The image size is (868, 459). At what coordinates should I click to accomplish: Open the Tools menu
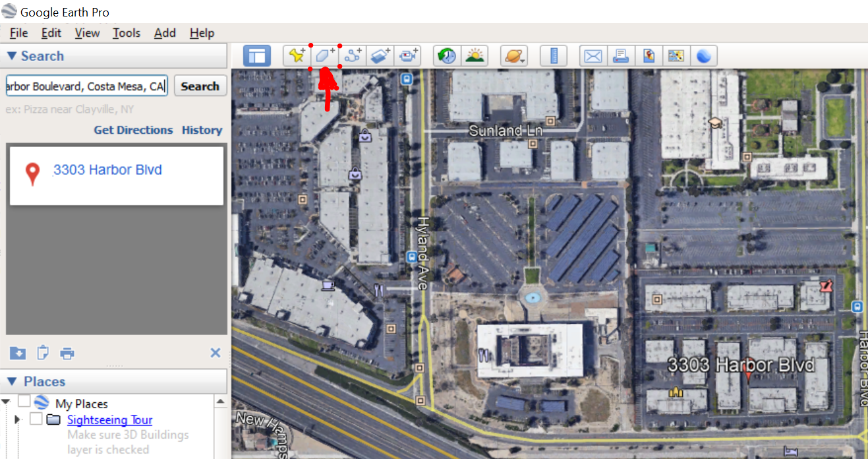(126, 33)
